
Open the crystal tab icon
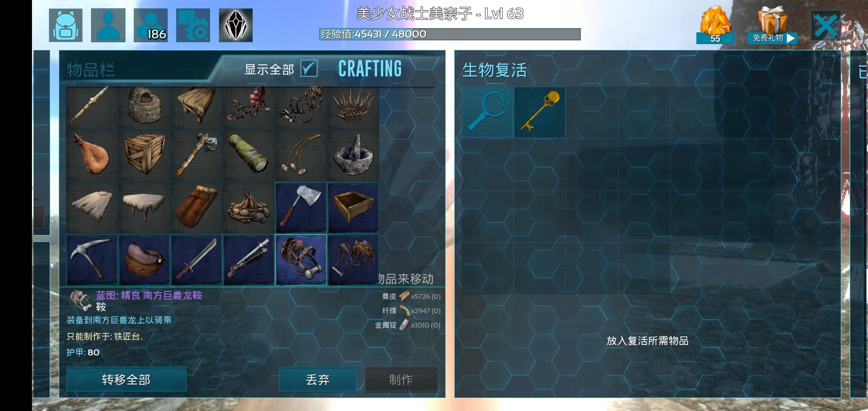[236, 25]
